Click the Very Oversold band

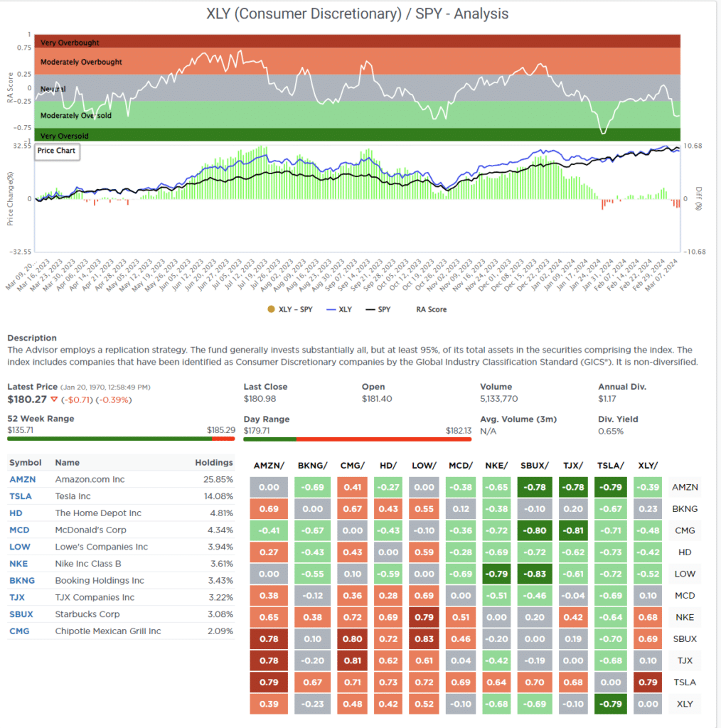pos(358,134)
